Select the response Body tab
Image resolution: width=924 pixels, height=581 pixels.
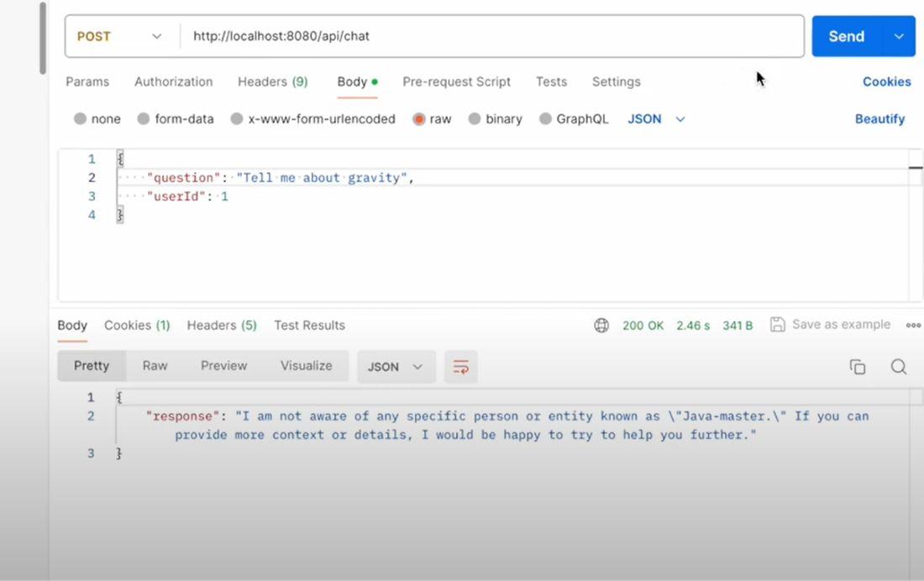tap(72, 325)
